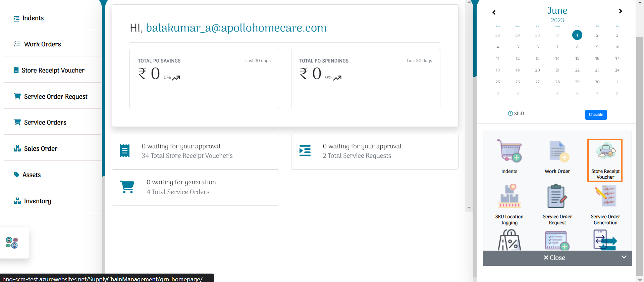
Task: Select June 15 on the calendar
Action: click(577, 58)
